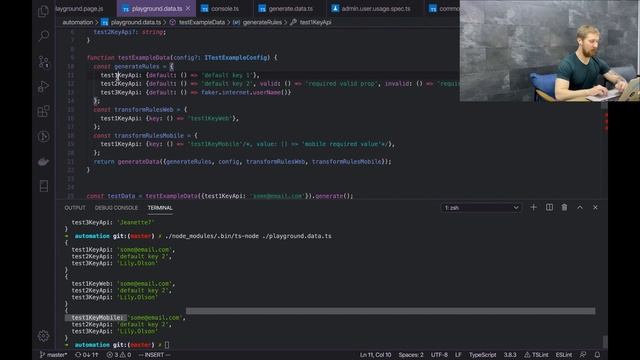
Task: Click TypeScript version 3.8.3 in status bar
Action: (x=510, y=355)
